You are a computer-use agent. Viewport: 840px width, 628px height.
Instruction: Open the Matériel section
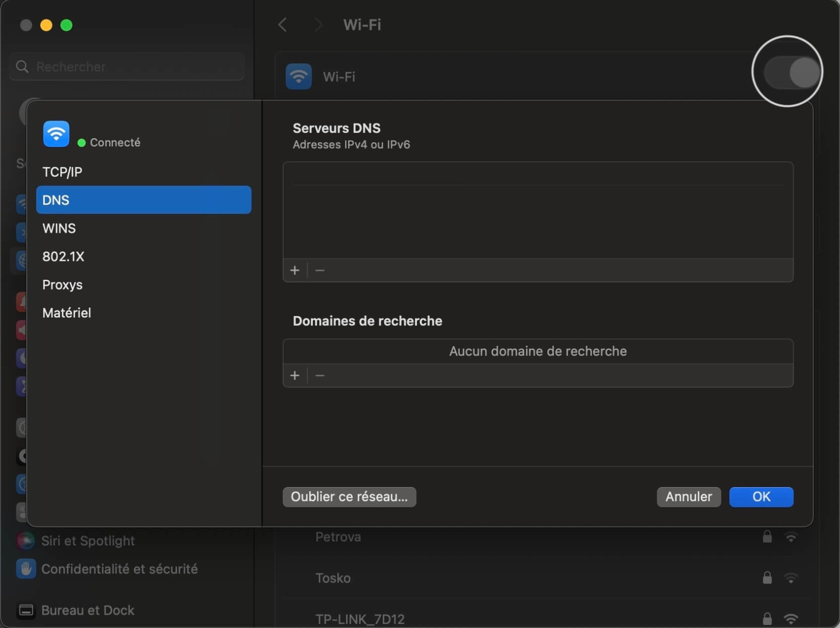pos(143,312)
